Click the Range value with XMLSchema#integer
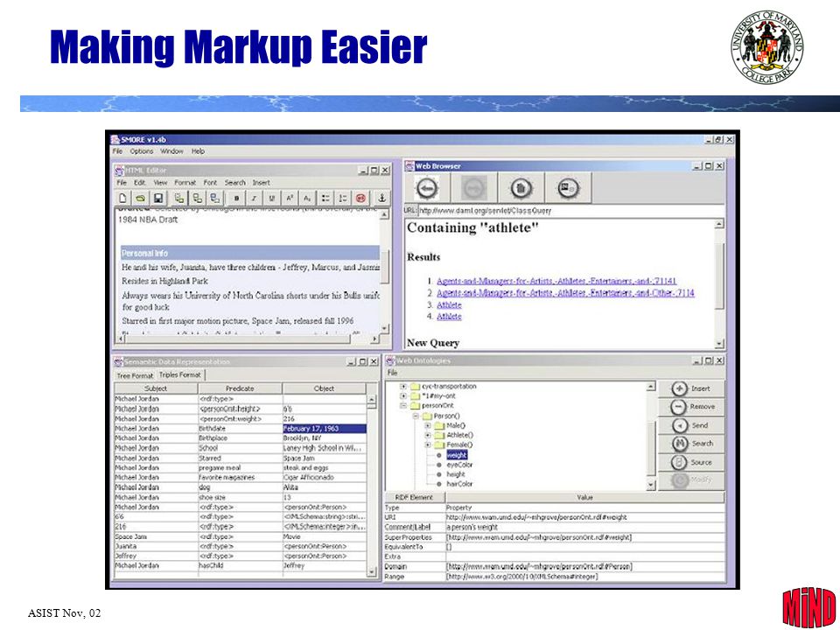The image size is (840, 630). pos(585,577)
